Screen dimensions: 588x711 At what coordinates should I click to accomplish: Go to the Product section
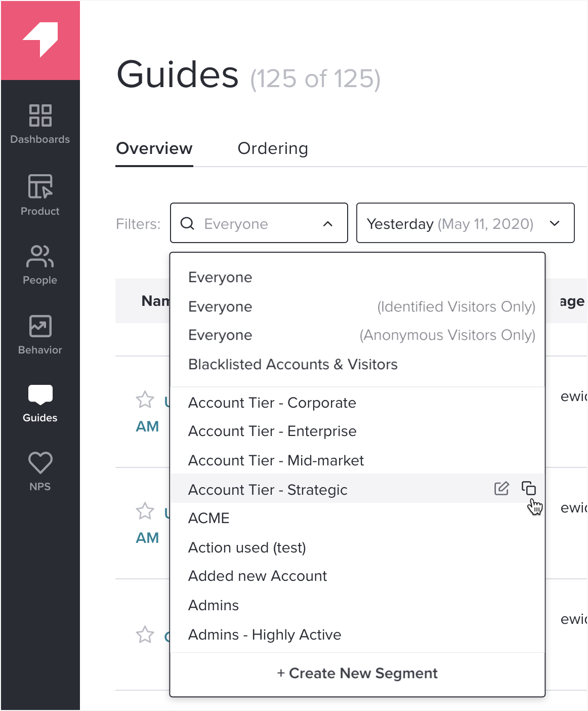[40, 195]
